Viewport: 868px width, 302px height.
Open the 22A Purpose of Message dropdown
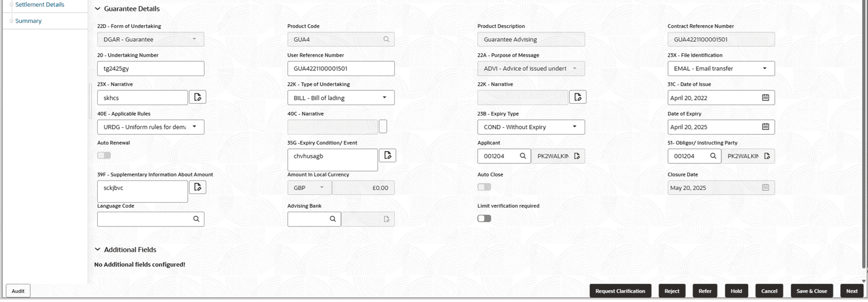(531, 68)
